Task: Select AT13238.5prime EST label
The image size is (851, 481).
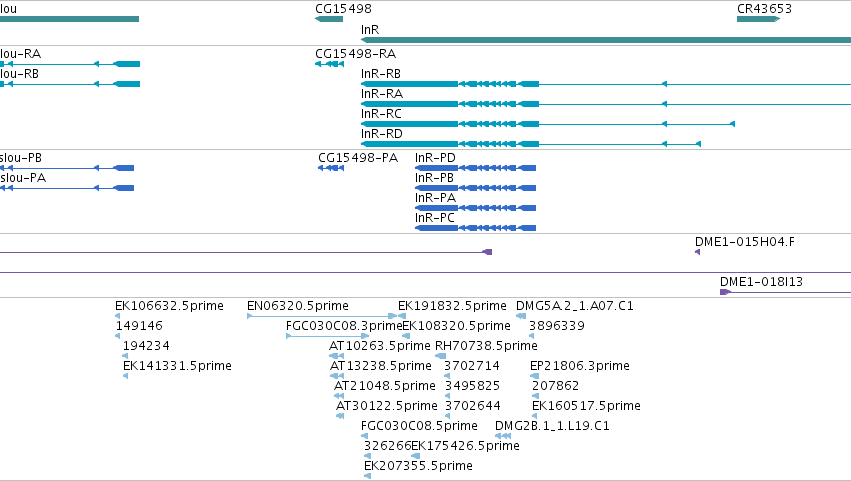Action: (381, 366)
